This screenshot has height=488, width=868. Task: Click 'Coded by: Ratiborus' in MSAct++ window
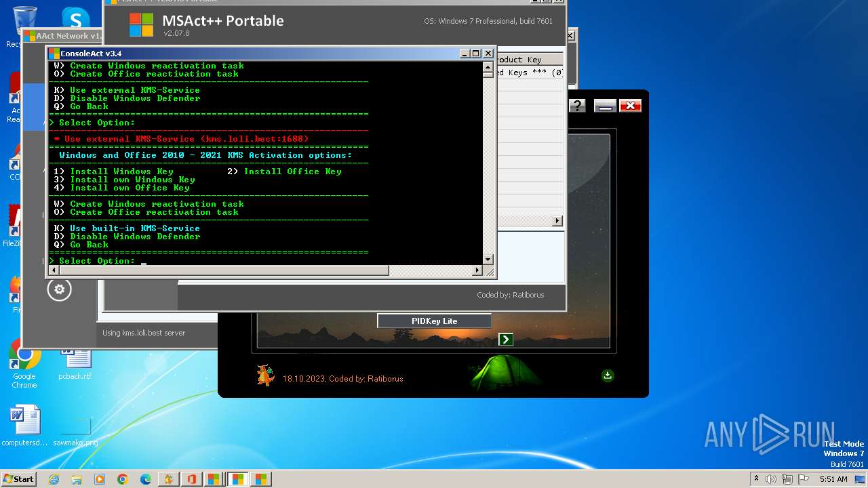(510, 295)
